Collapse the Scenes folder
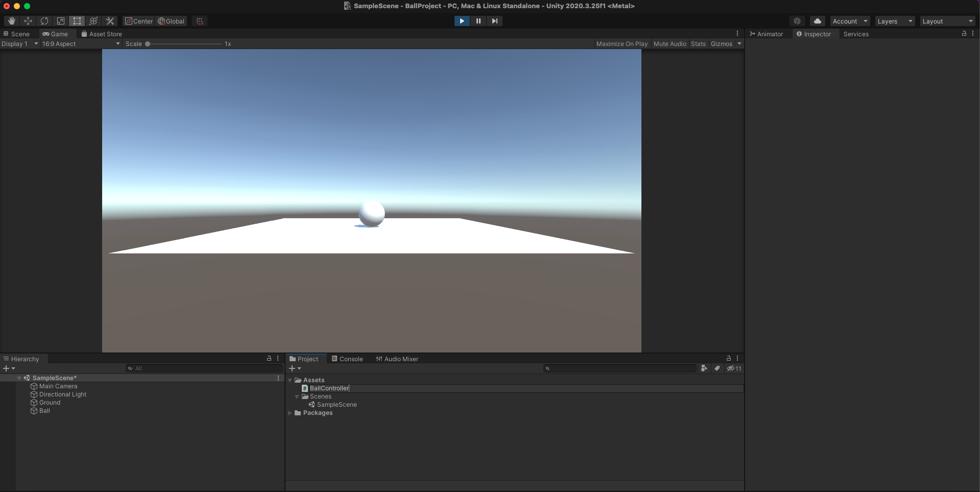 [x=297, y=396]
